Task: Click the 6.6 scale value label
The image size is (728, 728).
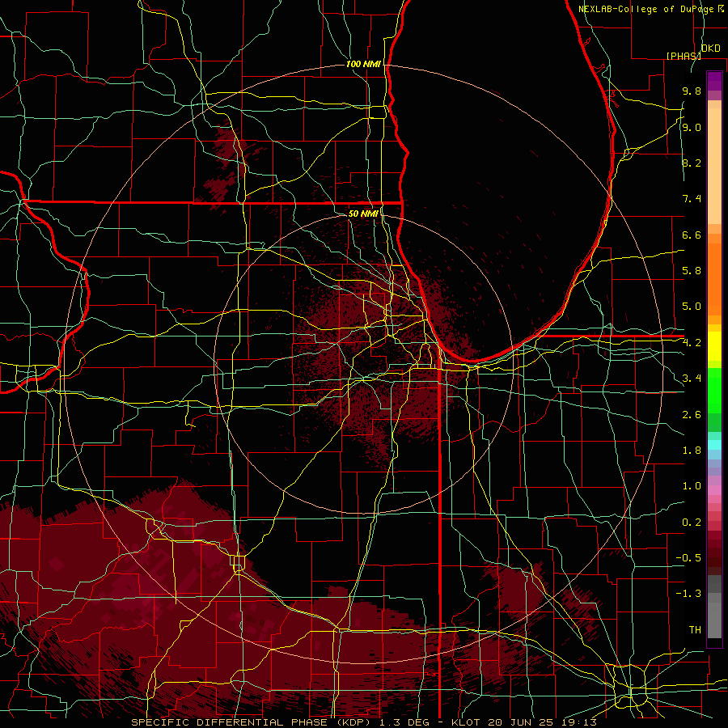Action: [692, 235]
